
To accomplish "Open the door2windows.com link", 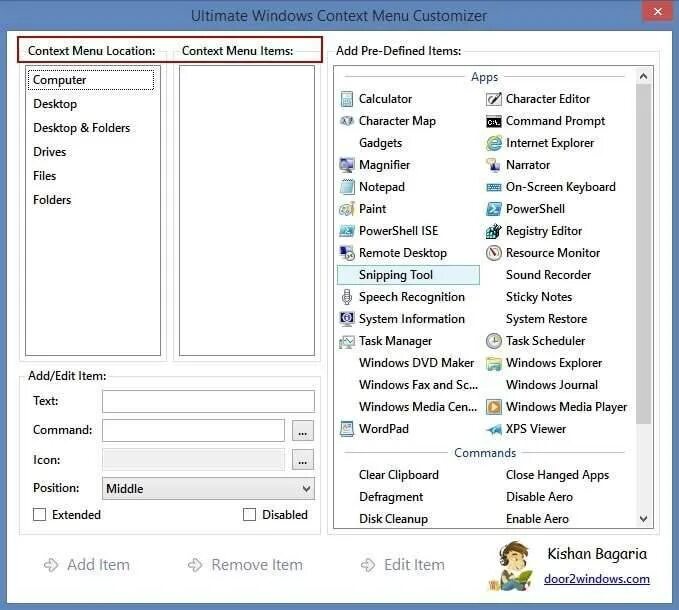I will tap(597, 579).
